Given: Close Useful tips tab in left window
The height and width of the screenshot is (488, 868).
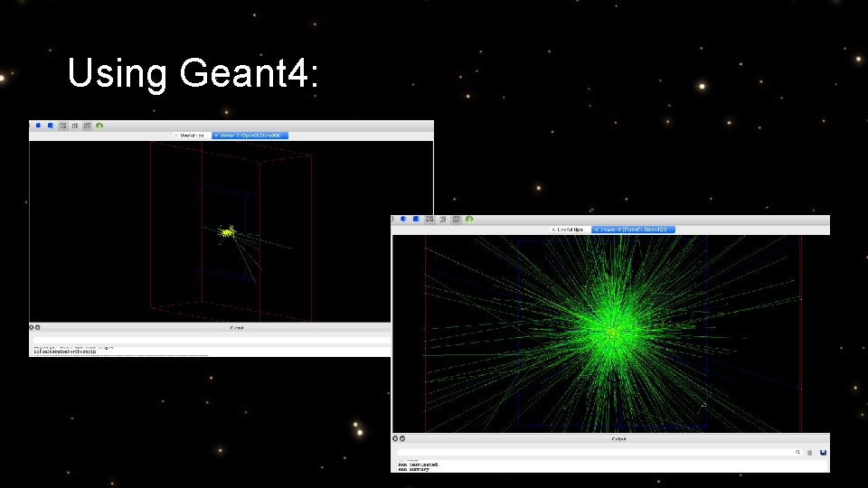Looking at the screenshot, I should point(176,135).
